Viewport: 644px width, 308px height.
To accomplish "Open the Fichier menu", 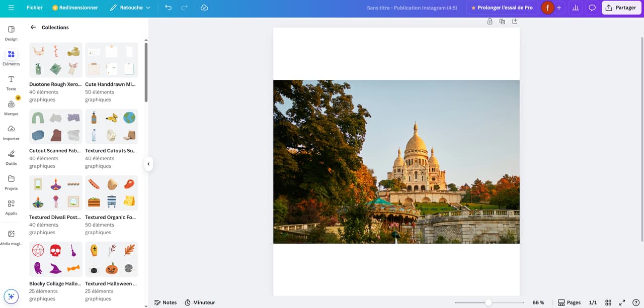I will pos(35,8).
